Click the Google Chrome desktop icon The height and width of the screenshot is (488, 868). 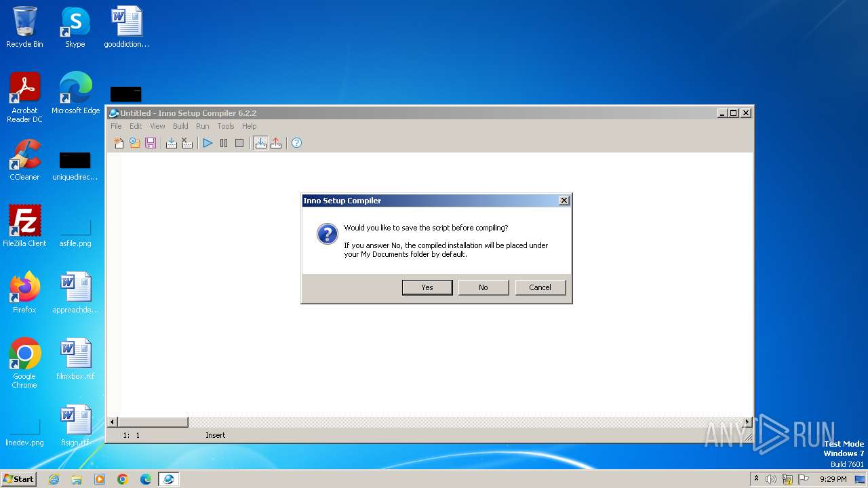[24, 363]
